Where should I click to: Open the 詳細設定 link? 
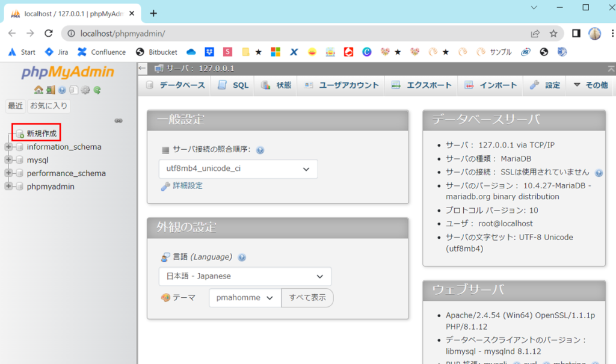[x=187, y=186]
